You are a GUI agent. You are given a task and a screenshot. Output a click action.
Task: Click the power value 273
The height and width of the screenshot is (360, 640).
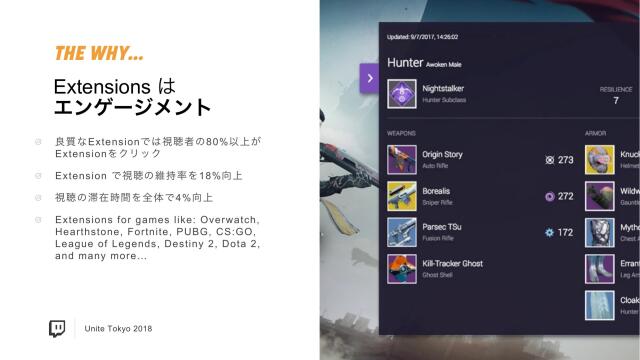pos(566,160)
